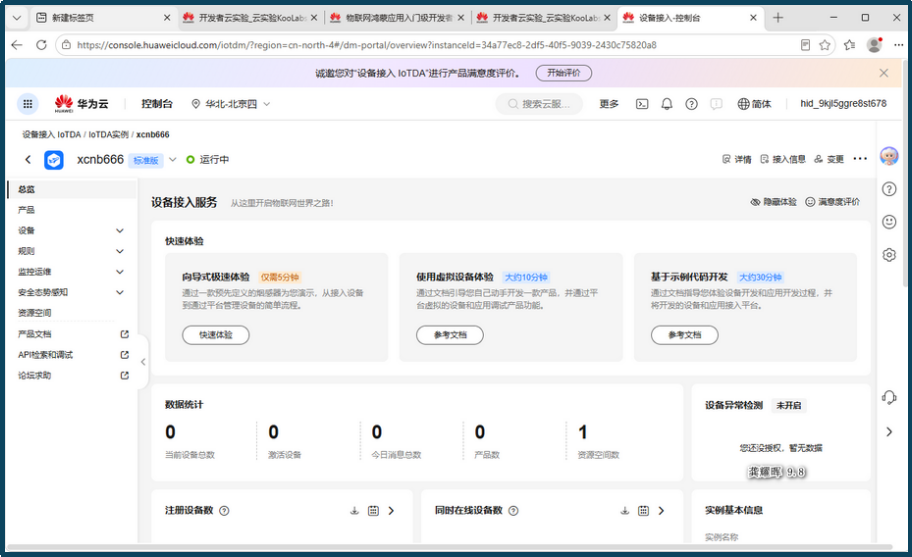Switch to the 物联网鸿蒙应用入门级开发 tab

tap(397, 18)
